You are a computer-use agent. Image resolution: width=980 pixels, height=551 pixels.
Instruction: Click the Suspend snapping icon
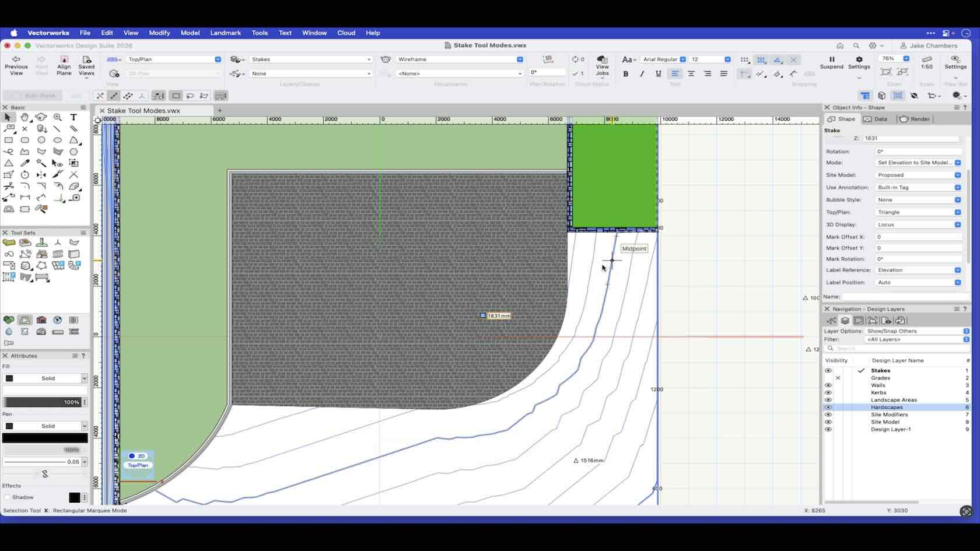(831, 62)
